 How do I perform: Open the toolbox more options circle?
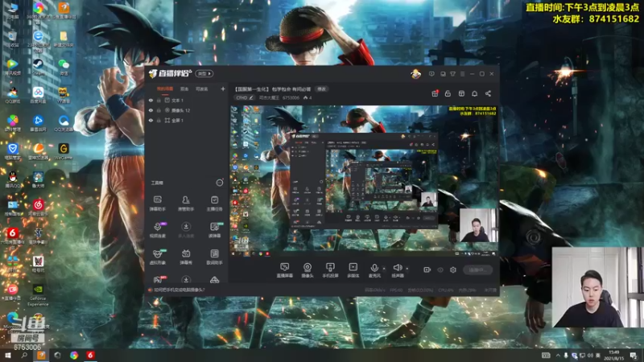[220, 183]
